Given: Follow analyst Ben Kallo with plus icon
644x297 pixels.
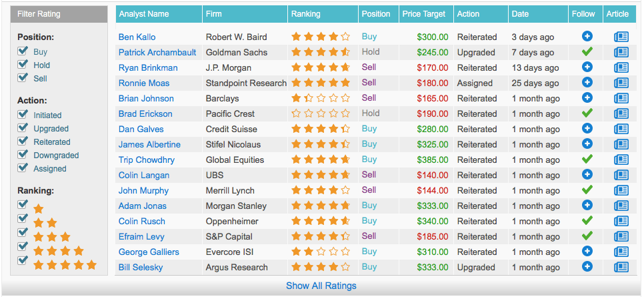Looking at the screenshot, I should pyautogui.click(x=587, y=37).
